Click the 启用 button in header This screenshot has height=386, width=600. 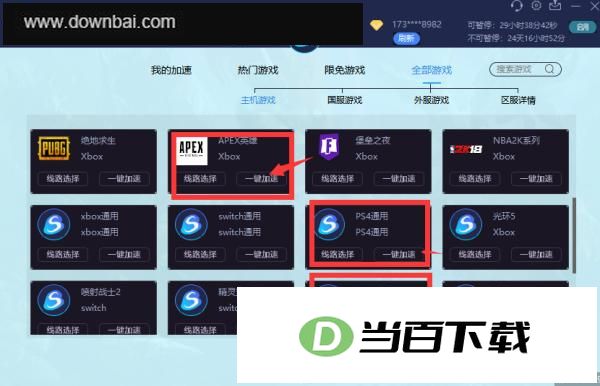[582, 27]
